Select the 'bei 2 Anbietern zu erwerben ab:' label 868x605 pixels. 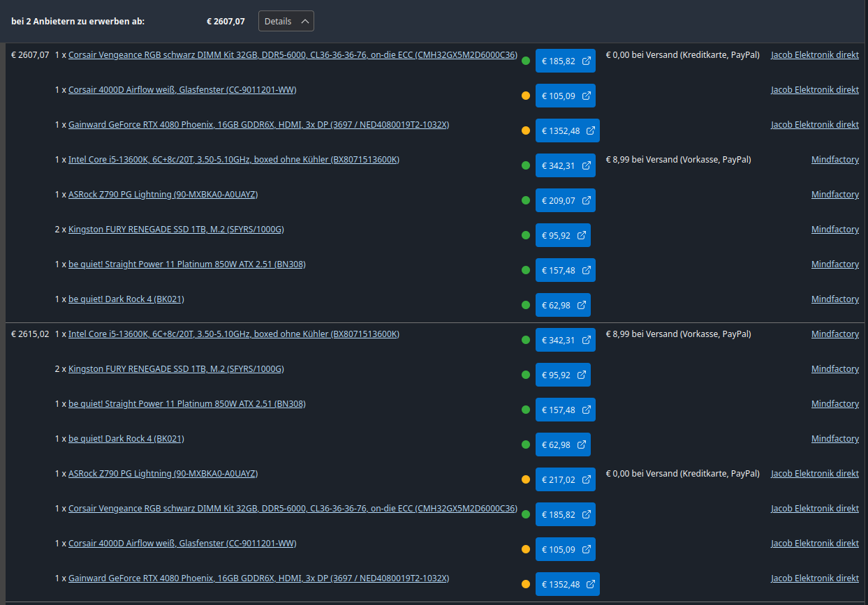tap(78, 21)
